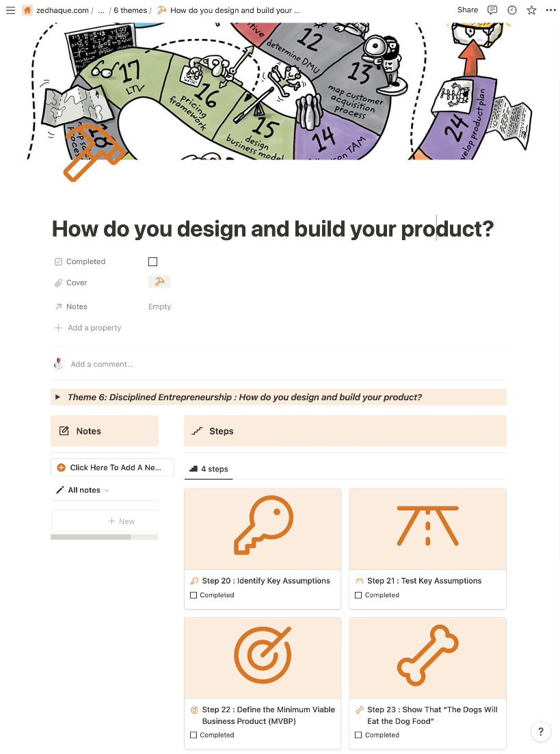Select the 4 steps view tab

click(x=209, y=469)
